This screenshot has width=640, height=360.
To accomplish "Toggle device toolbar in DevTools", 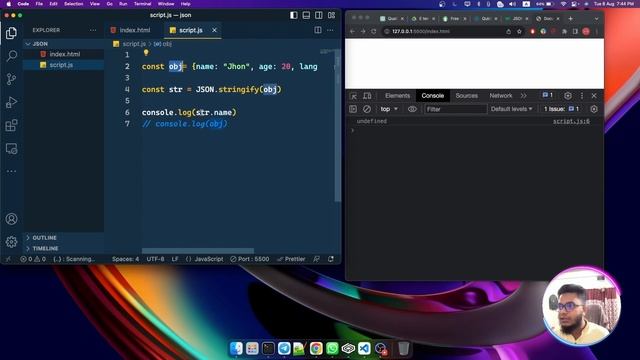I will [x=367, y=96].
